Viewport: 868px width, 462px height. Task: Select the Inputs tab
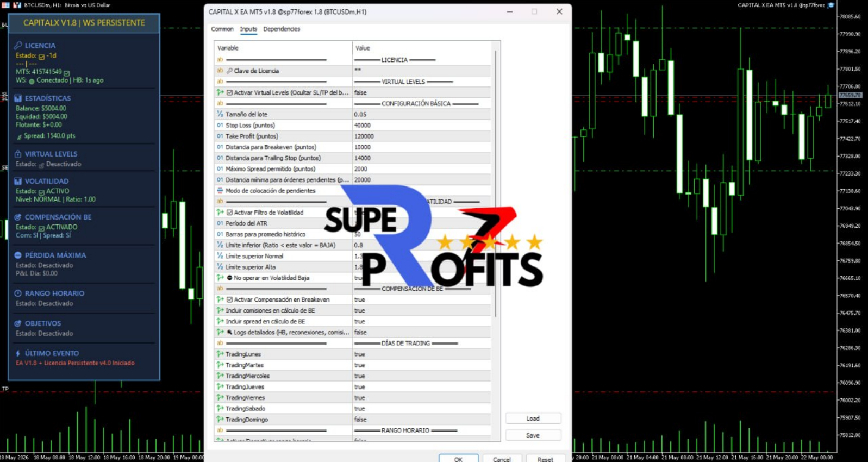click(248, 29)
